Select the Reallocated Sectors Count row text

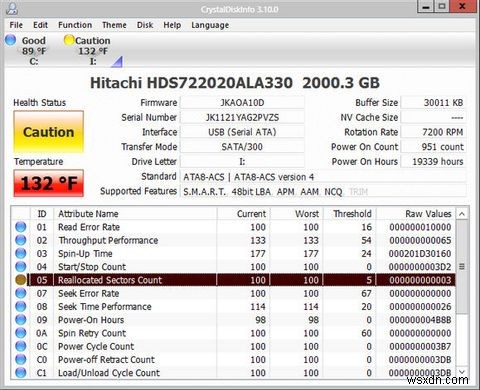110,280
